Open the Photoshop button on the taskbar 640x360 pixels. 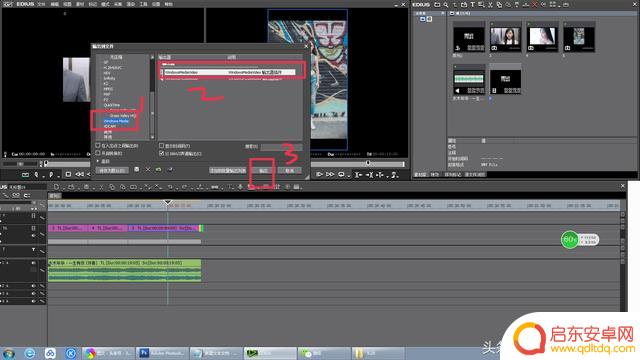[x=163, y=353]
